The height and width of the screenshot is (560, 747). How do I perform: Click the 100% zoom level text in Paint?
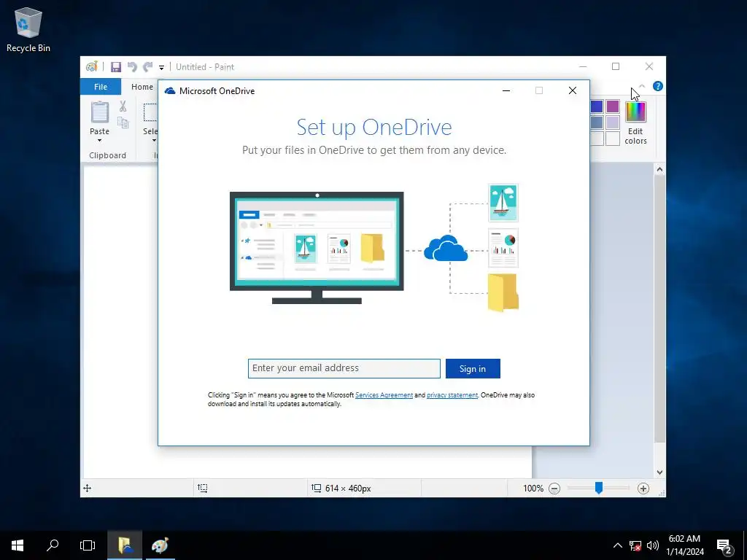point(533,489)
